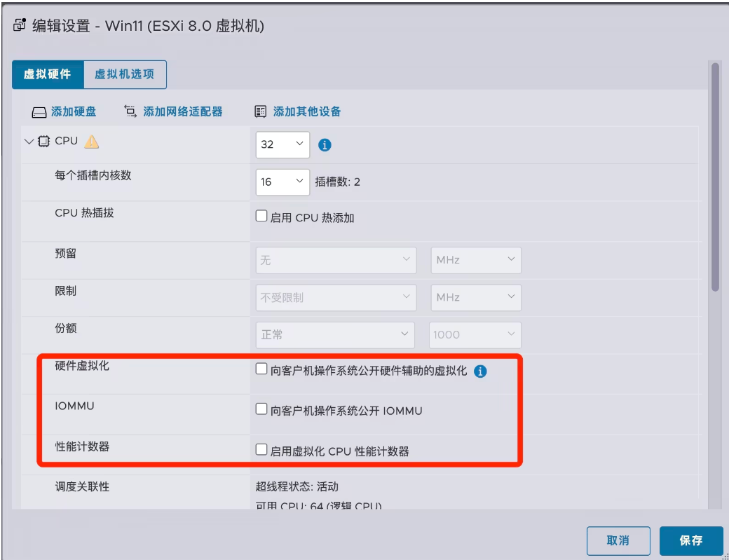Click the info icon beside CPU count
This screenshot has height=560, width=729.
(325, 145)
